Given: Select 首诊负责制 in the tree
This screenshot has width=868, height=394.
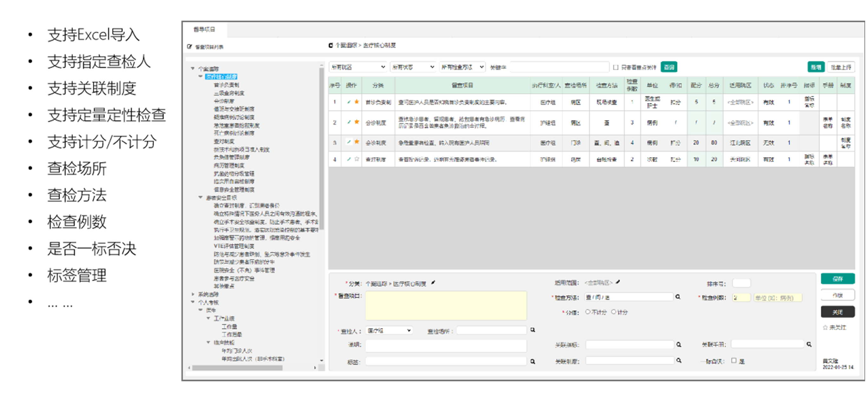Looking at the screenshot, I should point(226,85).
